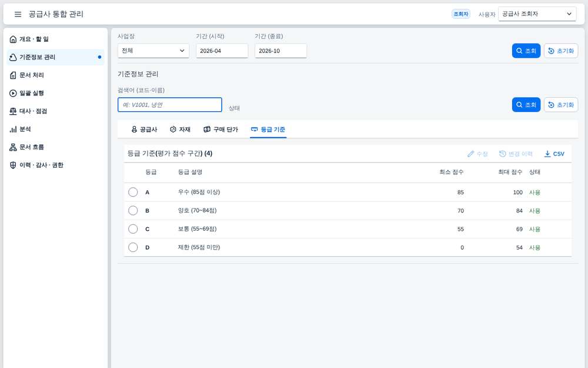
Task: Click the top 조회 search button
Action: tap(526, 51)
